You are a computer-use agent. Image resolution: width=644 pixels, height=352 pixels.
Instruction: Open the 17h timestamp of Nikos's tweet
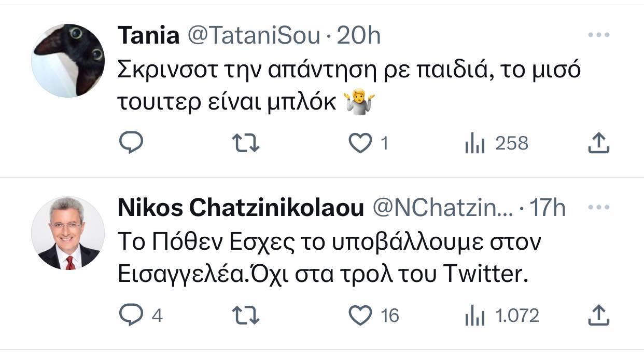tap(548, 208)
